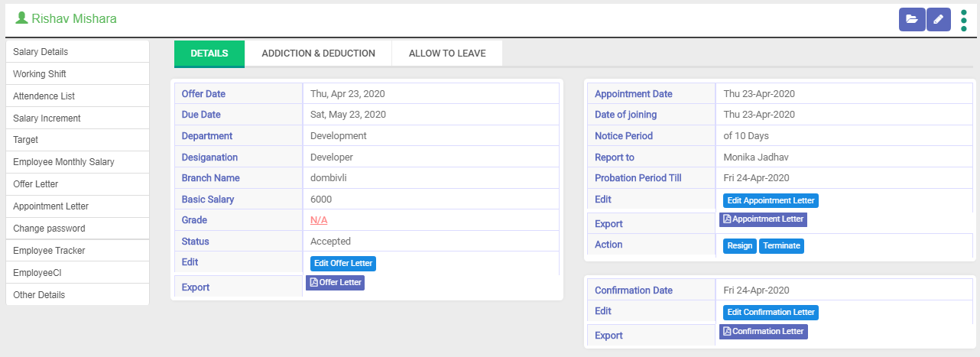The image size is (980, 357).
Task: Click the pencil edit icon button
Action: tap(938, 19)
